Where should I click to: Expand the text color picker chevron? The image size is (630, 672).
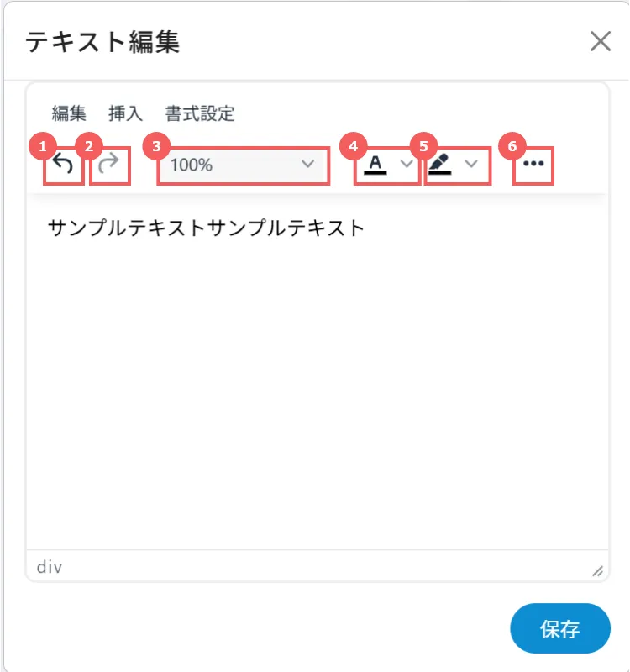coord(407,165)
